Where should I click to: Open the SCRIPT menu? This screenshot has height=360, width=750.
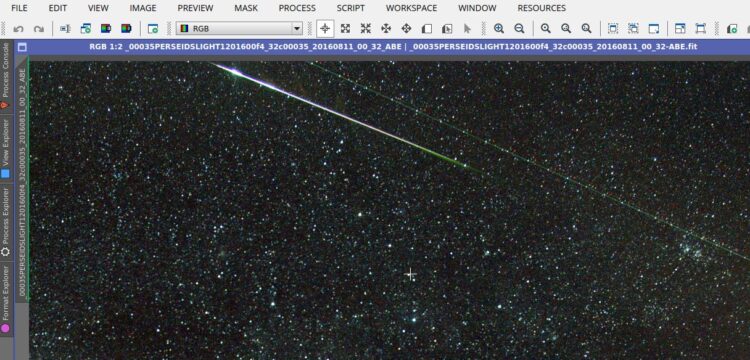click(351, 8)
